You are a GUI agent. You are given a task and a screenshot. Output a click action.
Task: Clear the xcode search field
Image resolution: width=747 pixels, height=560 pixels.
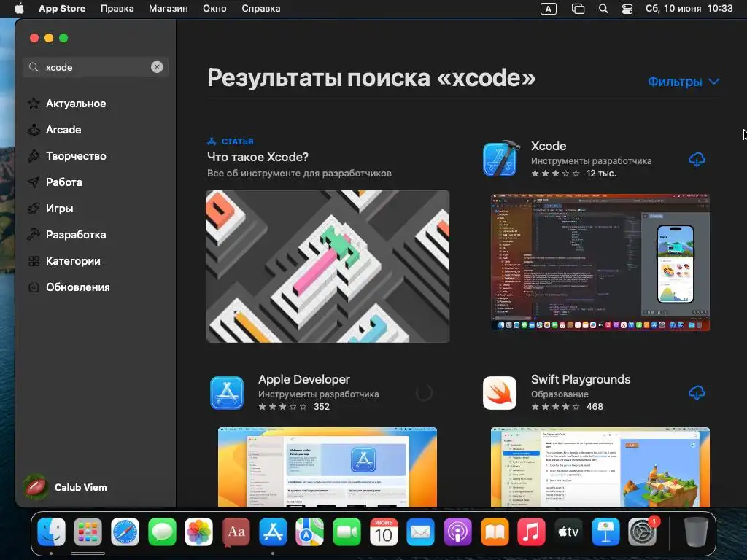pos(157,67)
